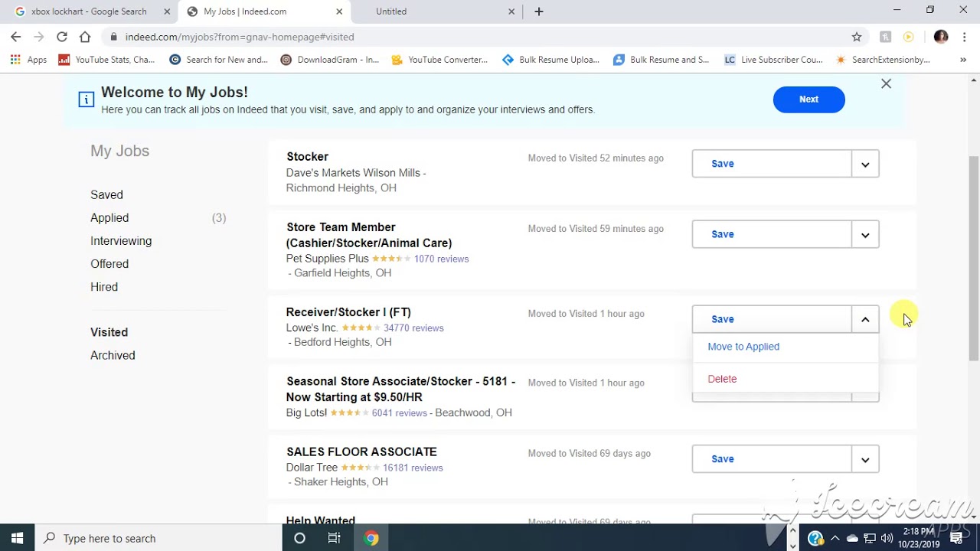Expand options for Dollar Tree job

[x=865, y=459]
